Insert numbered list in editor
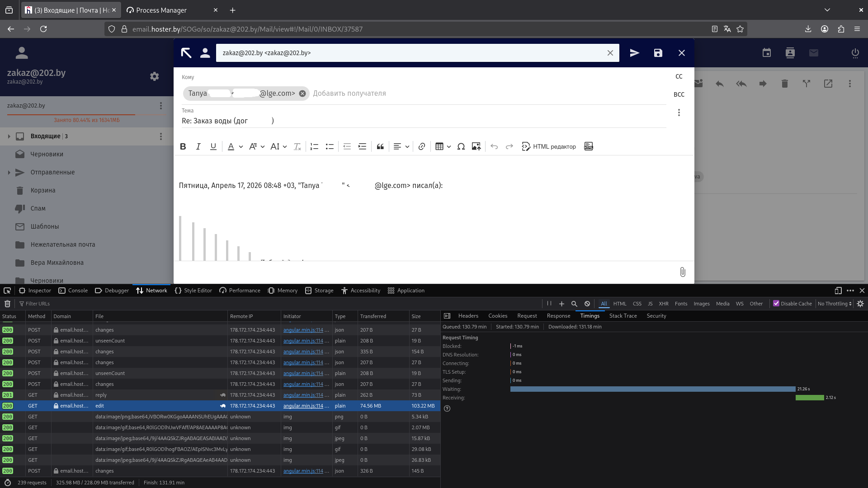 point(314,146)
